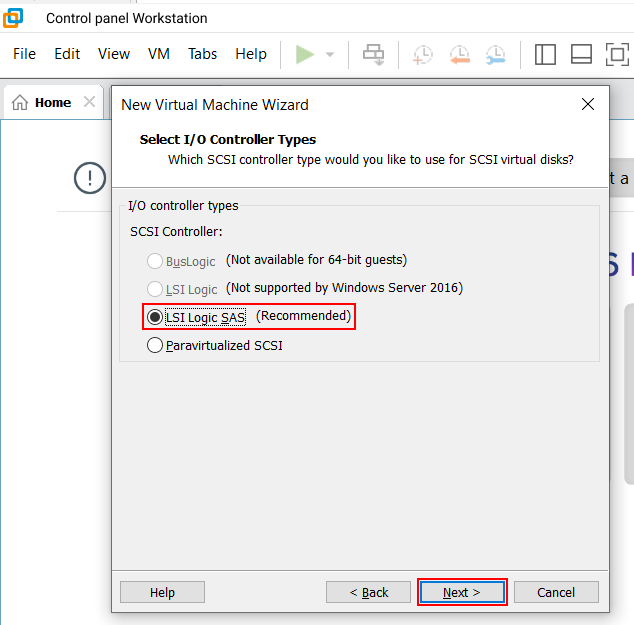Select the Paravirtualized SCSI radio button
Screen dimensions: 634x625
pyautogui.click(x=155, y=346)
